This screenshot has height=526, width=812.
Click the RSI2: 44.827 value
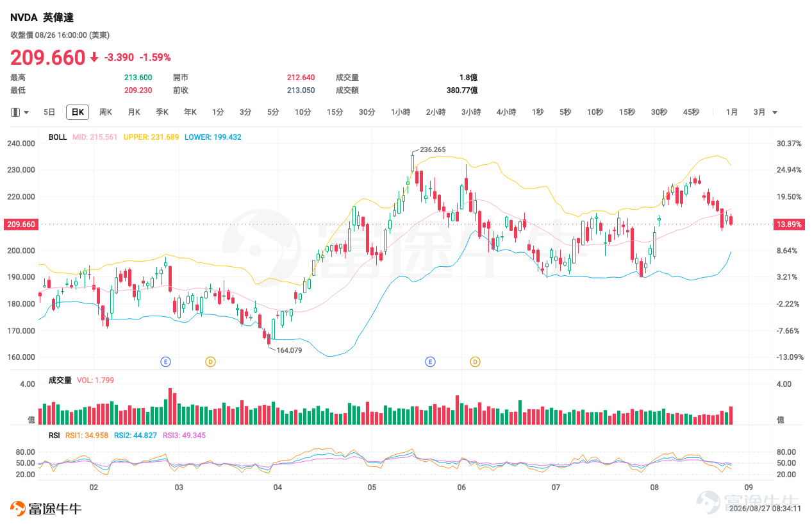pyautogui.click(x=135, y=435)
